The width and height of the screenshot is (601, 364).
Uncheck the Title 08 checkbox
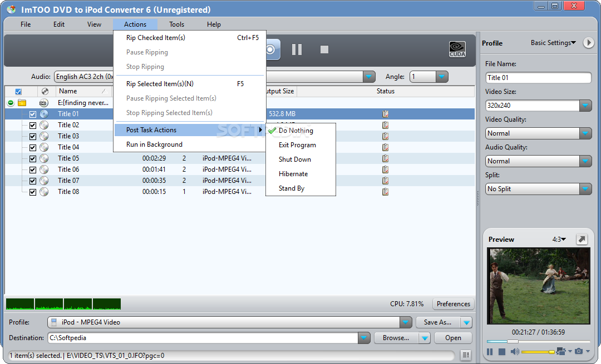point(33,192)
